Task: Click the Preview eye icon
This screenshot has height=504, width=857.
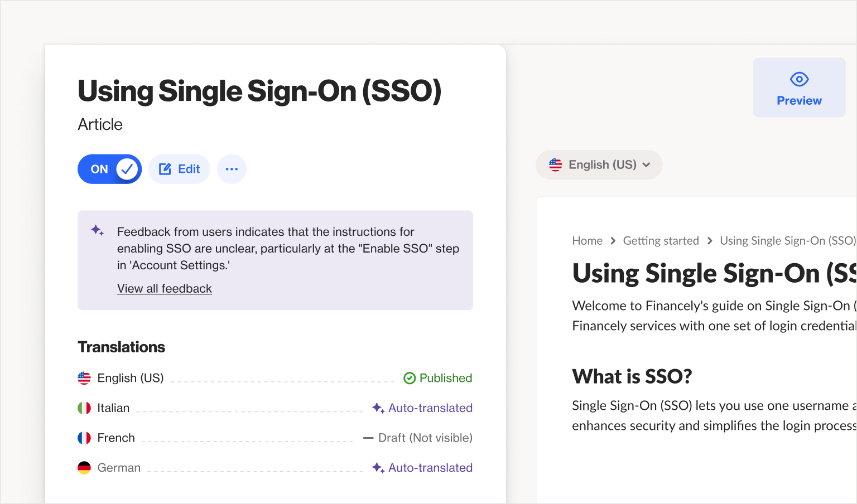Action: (799, 79)
